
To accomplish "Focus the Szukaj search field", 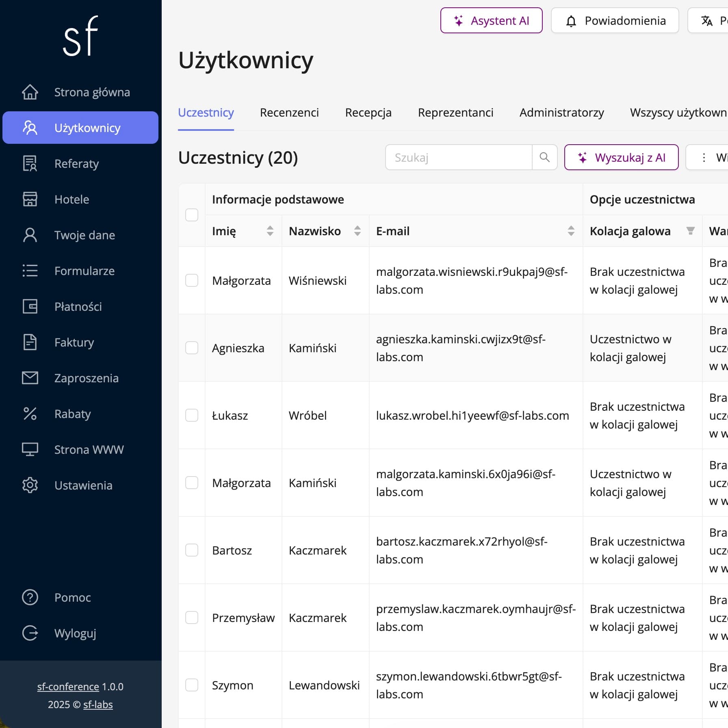I will 458,157.
